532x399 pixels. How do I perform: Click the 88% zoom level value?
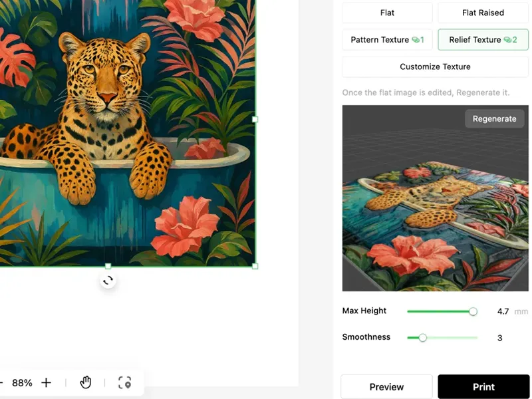pyautogui.click(x=22, y=382)
